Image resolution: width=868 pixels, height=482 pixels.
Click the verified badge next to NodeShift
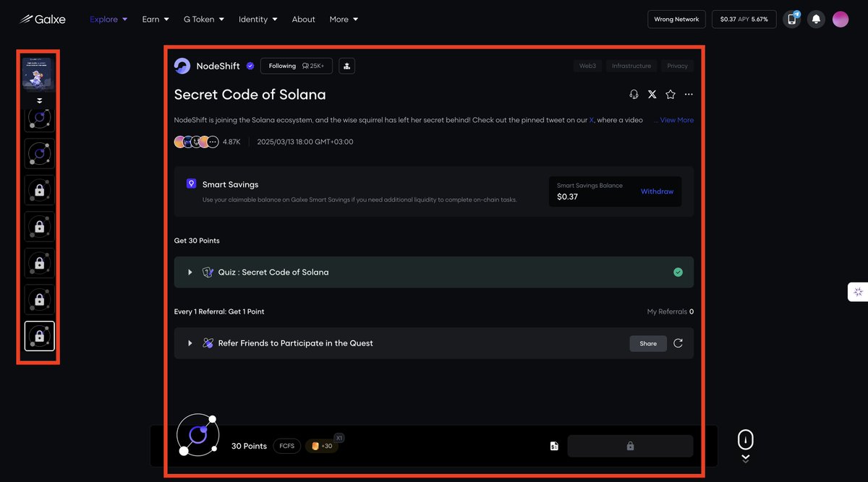(250, 66)
